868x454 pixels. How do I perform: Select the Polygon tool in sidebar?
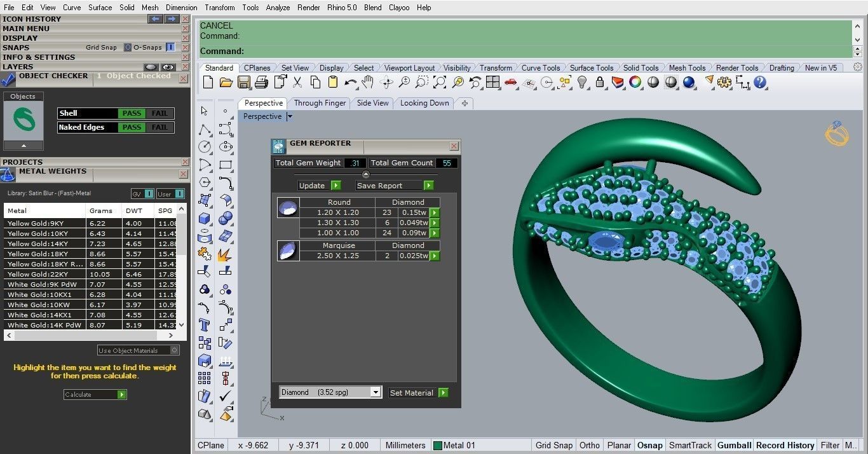pos(204,182)
